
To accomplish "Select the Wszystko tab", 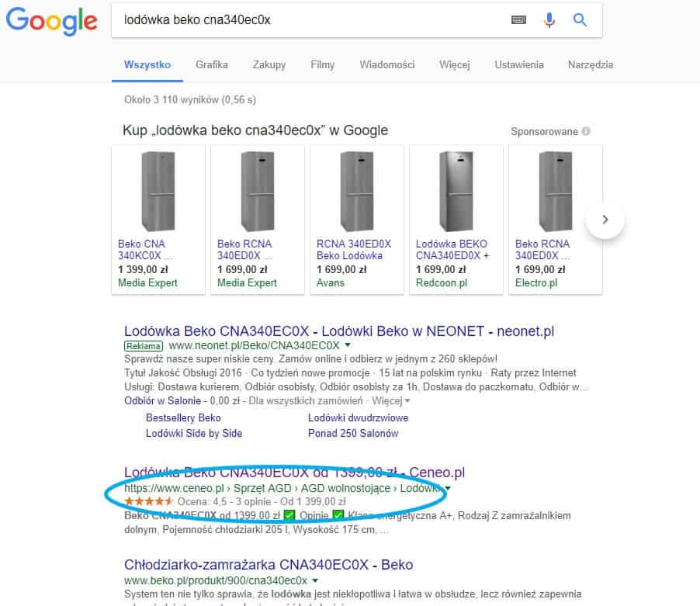I will [147, 64].
